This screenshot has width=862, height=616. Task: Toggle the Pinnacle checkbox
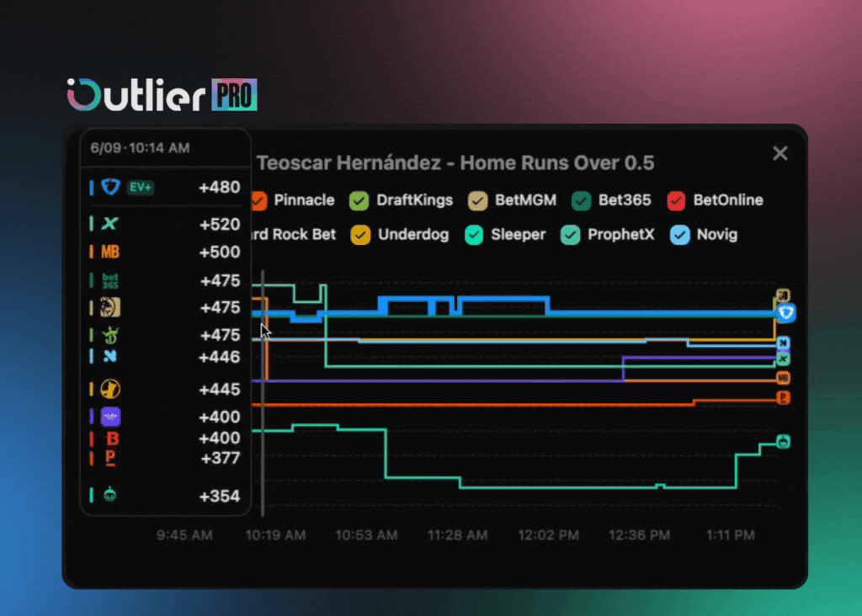[x=258, y=200]
